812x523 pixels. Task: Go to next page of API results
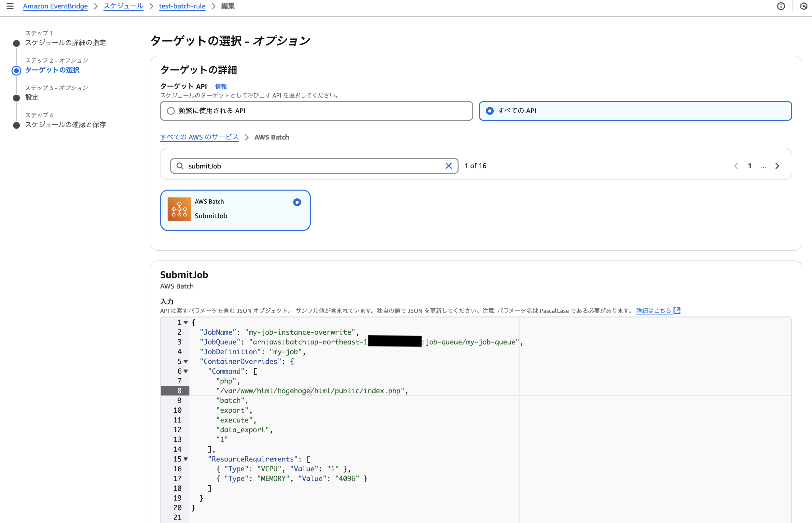(x=777, y=166)
